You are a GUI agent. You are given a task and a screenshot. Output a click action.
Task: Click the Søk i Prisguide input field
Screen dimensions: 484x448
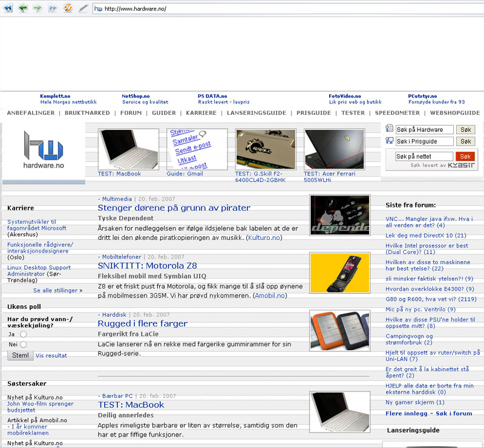(x=425, y=141)
